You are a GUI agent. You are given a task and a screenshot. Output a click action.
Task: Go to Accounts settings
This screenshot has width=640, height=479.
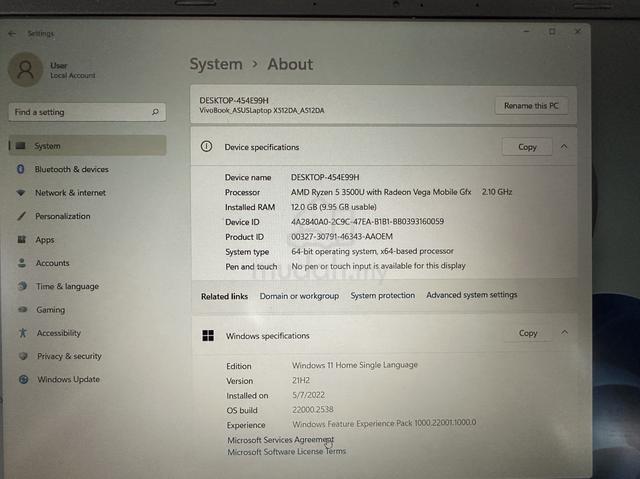tap(53, 263)
